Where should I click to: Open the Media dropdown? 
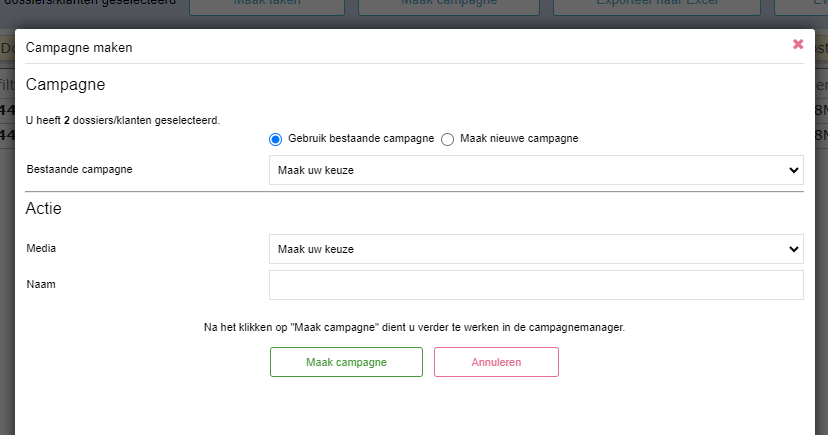(x=536, y=249)
